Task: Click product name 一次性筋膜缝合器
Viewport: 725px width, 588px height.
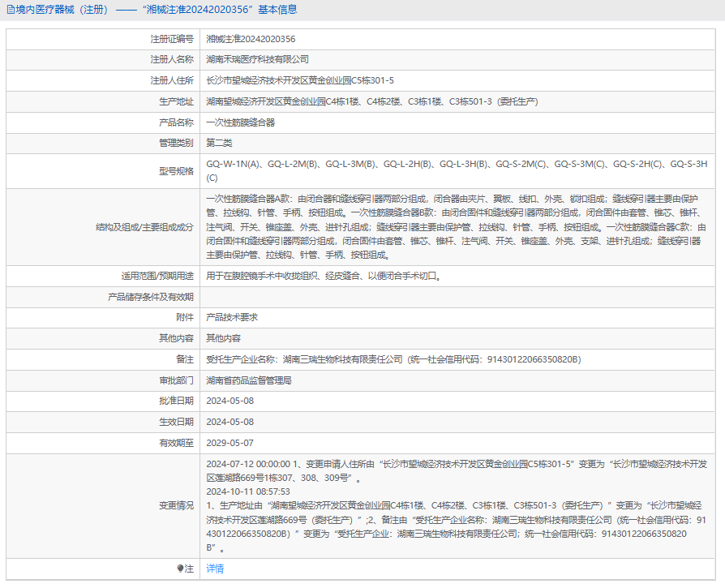Action: point(240,122)
